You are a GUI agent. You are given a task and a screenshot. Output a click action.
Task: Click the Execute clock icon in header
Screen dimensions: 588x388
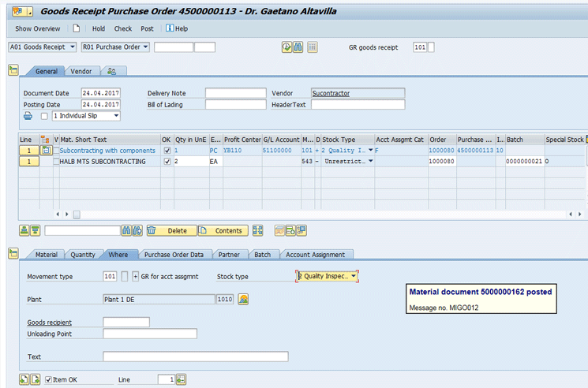(287, 47)
